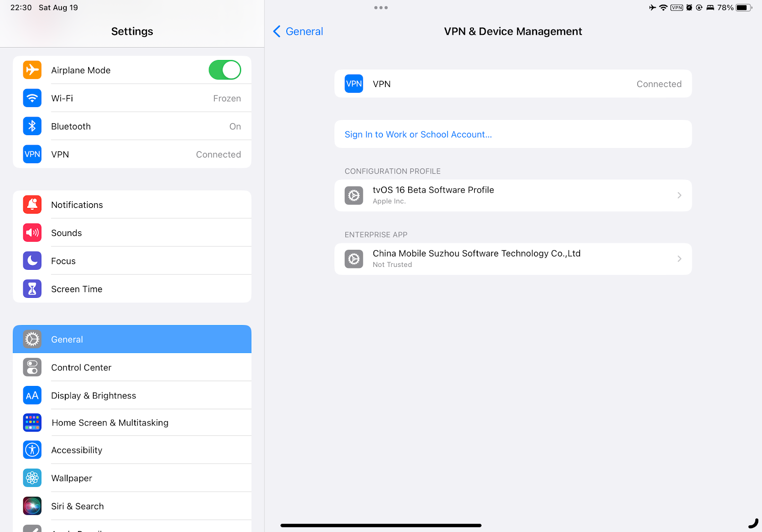Open Display & Brightness settings

132,395
